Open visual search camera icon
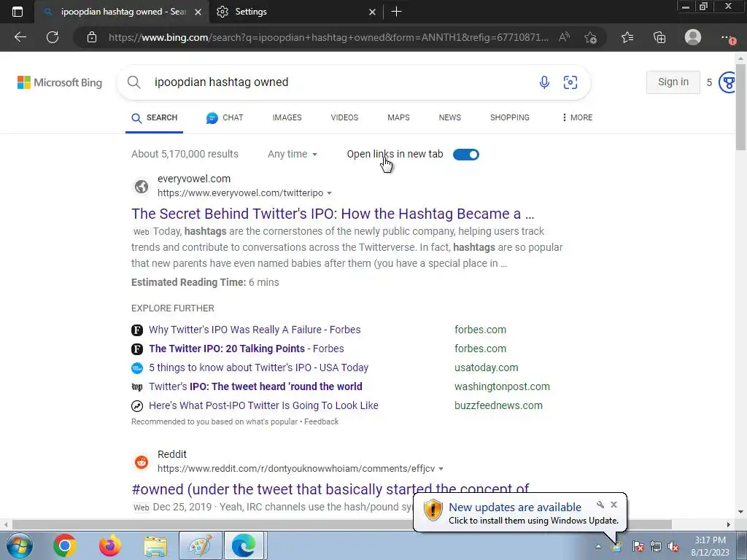747x560 pixels. [x=570, y=82]
